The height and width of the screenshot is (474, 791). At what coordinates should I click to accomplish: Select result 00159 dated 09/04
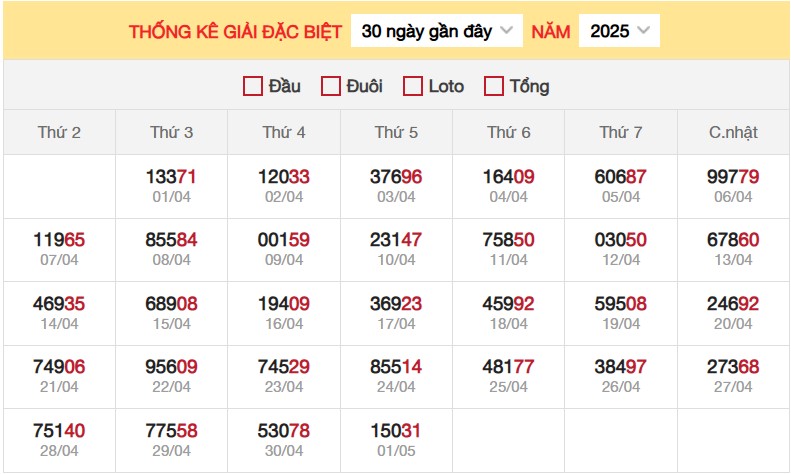coord(284,240)
